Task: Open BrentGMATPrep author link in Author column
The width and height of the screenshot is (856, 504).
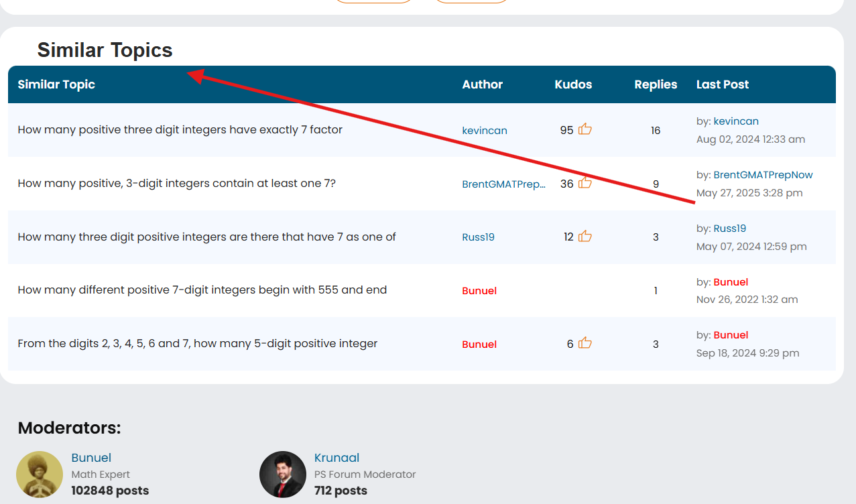Action: coord(503,184)
